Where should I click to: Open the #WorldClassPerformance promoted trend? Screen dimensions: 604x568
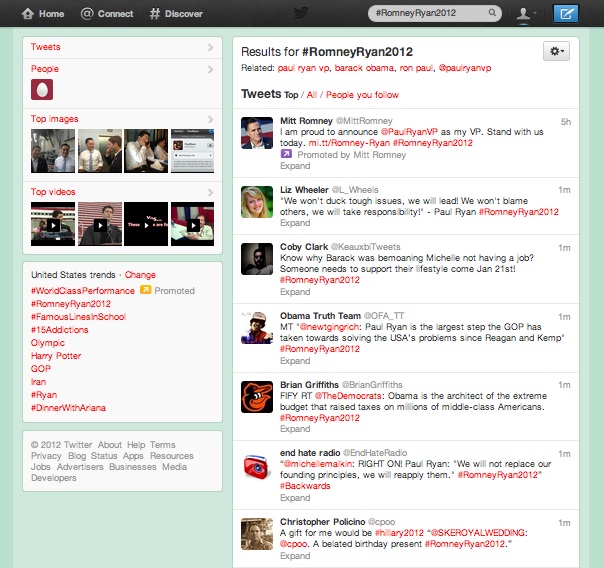coord(83,291)
